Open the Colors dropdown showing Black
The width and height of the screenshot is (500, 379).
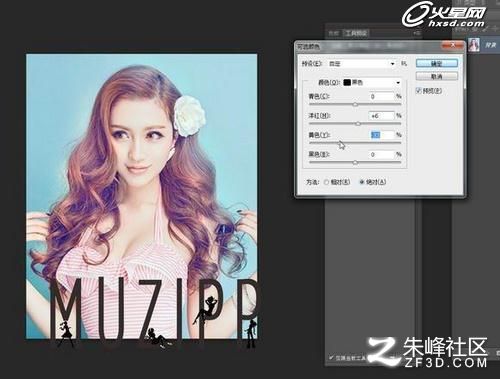372,82
